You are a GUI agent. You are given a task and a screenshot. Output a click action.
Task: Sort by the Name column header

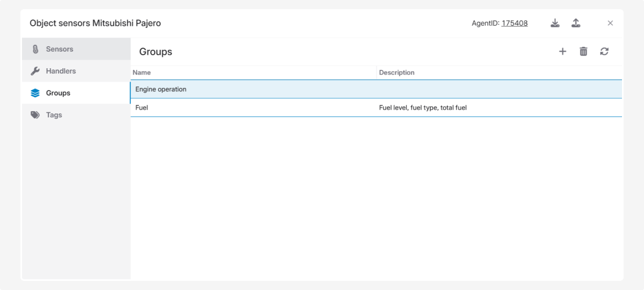(x=142, y=73)
